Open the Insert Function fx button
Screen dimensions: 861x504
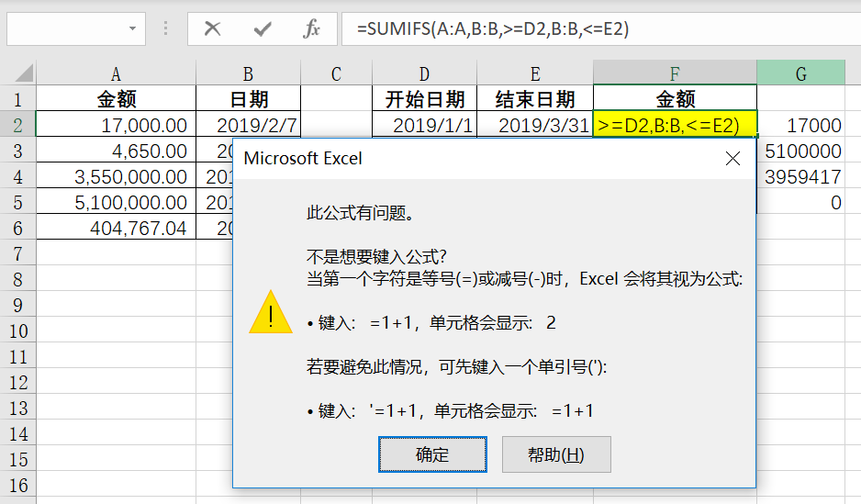click(312, 28)
